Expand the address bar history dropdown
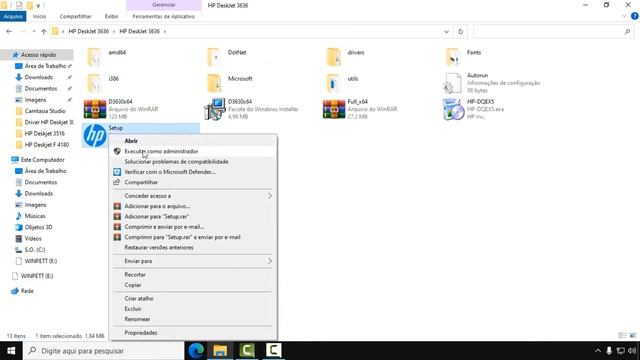This screenshot has width=640, height=360. (446, 31)
